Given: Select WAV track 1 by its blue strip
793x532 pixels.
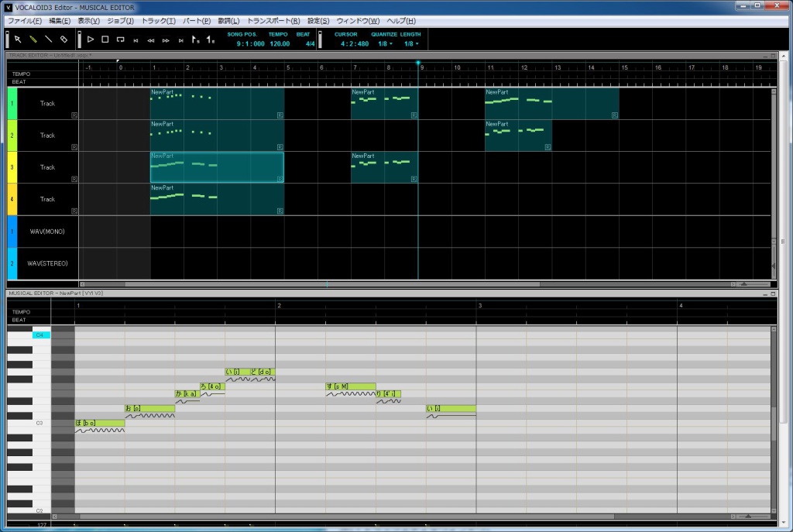Looking at the screenshot, I should [12, 232].
